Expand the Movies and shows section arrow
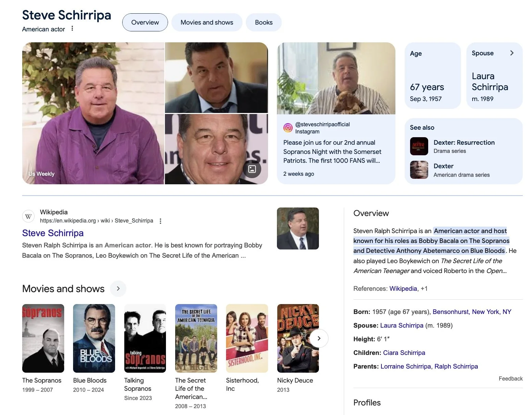The height and width of the screenshot is (415, 532). pyautogui.click(x=118, y=289)
